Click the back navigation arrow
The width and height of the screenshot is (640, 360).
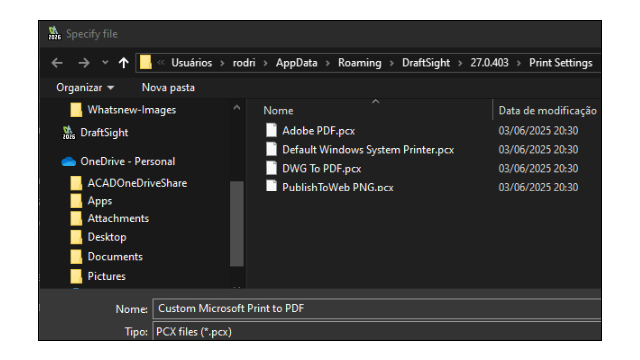(x=57, y=63)
